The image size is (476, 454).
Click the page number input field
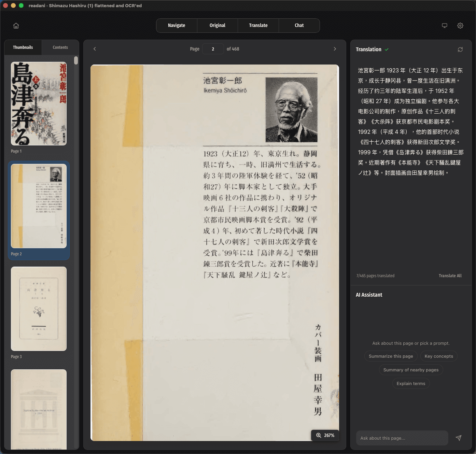(x=213, y=49)
